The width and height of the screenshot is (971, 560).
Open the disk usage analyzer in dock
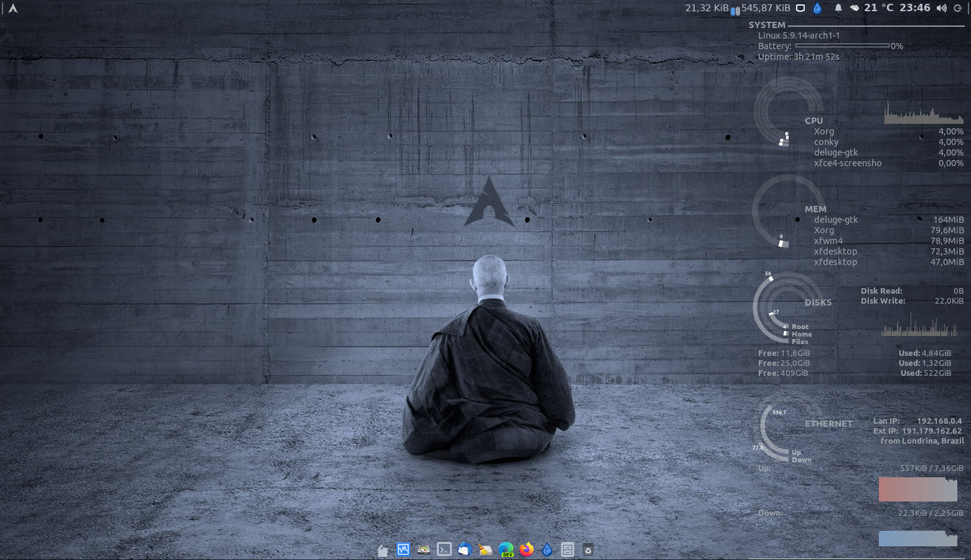(424, 549)
